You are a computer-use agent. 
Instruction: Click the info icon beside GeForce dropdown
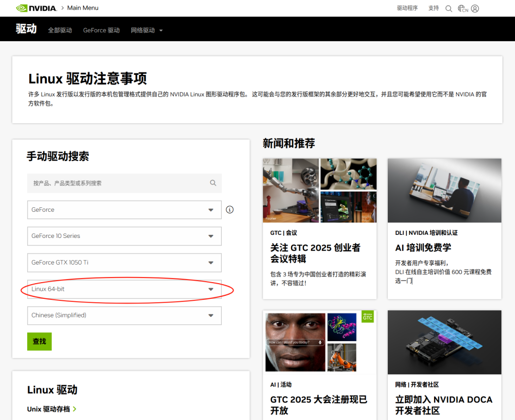230,210
